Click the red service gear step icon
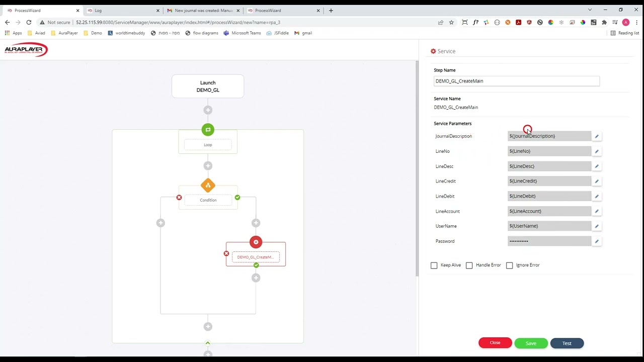This screenshot has height=362, width=644. (256, 242)
